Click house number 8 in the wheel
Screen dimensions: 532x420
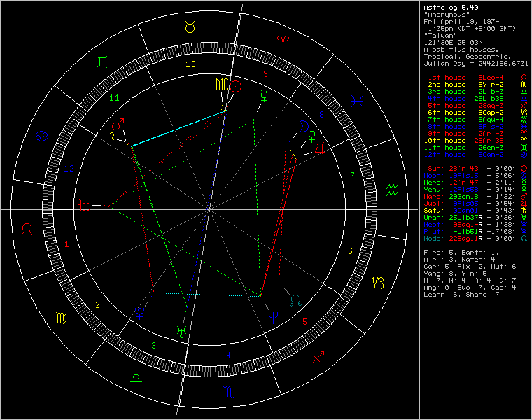pos(321,115)
